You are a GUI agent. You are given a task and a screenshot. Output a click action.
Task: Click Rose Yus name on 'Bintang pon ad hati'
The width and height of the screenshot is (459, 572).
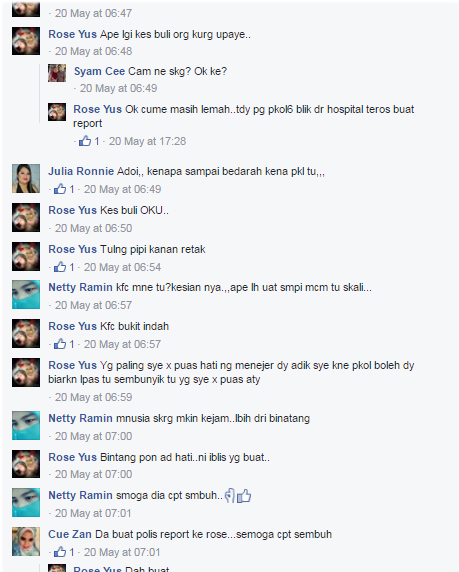pos(73,457)
